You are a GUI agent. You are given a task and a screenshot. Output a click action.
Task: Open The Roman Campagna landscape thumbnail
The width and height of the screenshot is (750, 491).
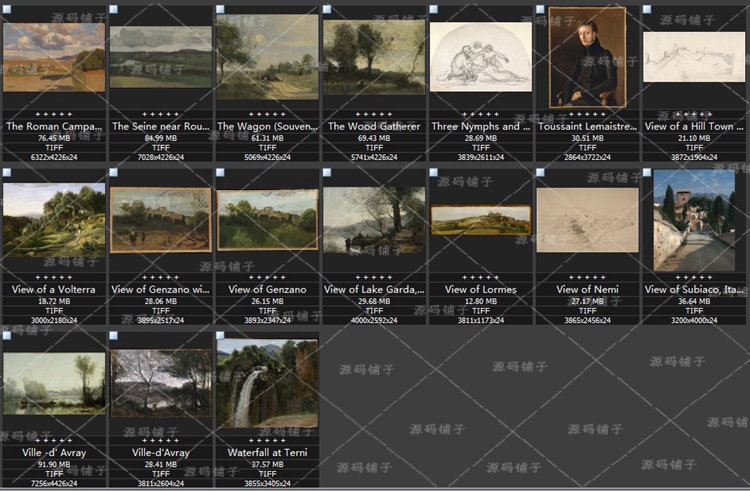(54, 57)
